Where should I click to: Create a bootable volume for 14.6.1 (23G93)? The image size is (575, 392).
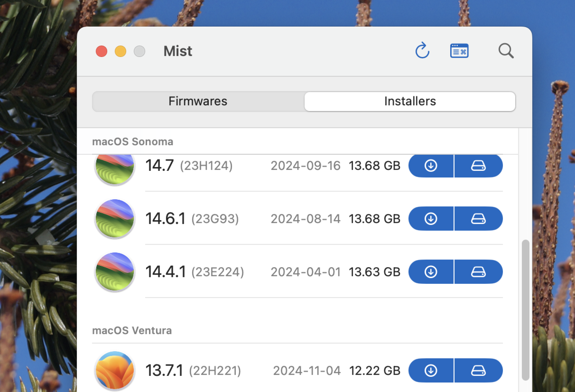[x=478, y=219]
